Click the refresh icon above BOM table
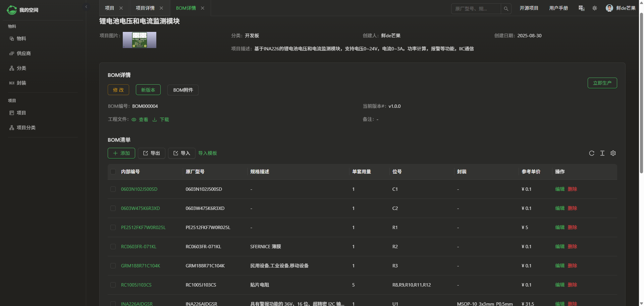 tap(592, 153)
